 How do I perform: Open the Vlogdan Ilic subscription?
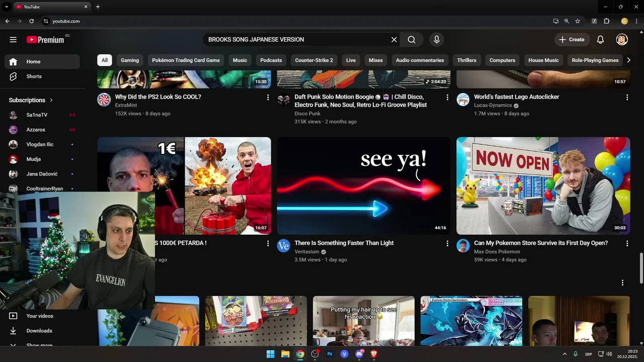42,144
